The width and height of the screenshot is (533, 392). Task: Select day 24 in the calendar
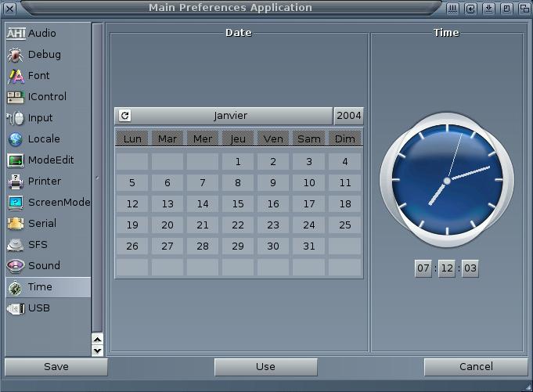308,225
